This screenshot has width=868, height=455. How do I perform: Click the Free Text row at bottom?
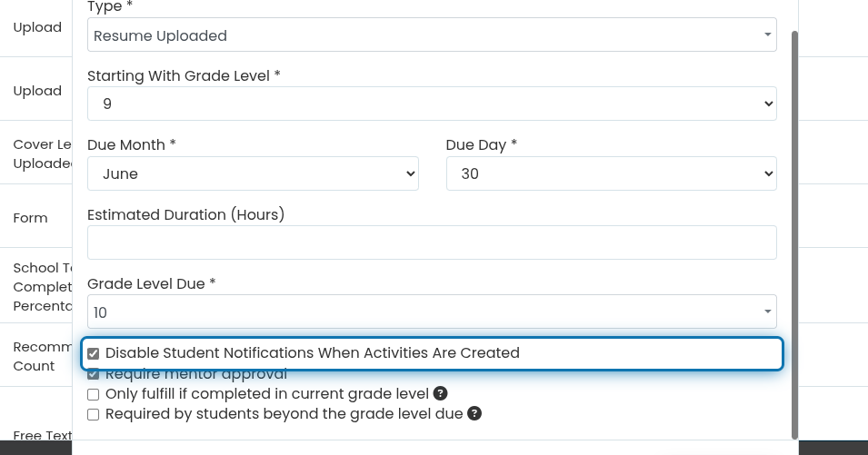coord(36,435)
